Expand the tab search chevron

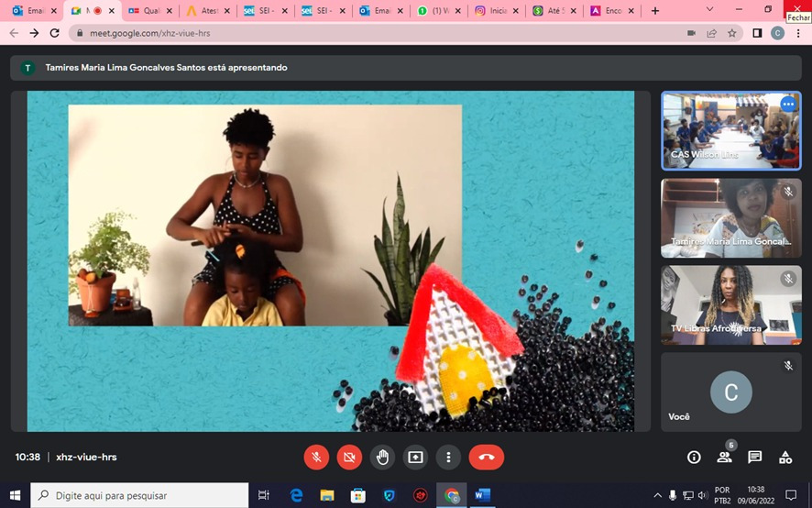pos(709,9)
